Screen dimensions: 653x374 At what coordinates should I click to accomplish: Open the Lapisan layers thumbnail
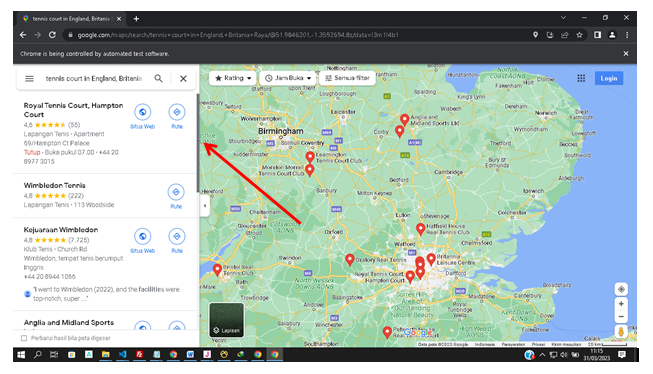(x=227, y=319)
